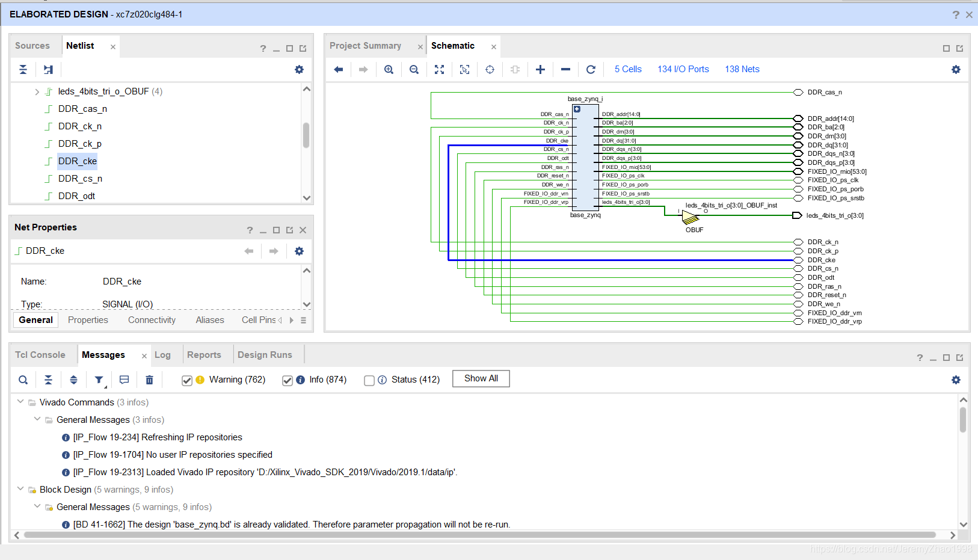Viewport: 978px width, 560px height.
Task: Toggle the Info (874) checkbox
Action: (288, 380)
